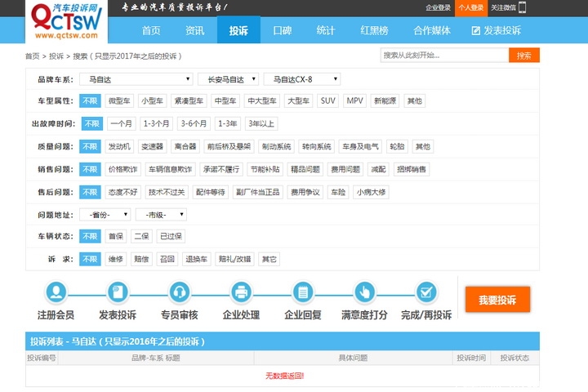This screenshot has height=392, width=588.
Task: Select 首保 vehicle status filter
Action: (115, 236)
